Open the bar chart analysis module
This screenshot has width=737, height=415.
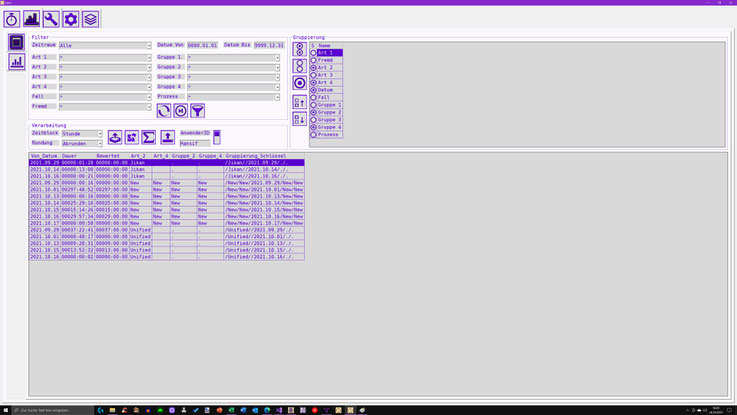tap(31, 19)
